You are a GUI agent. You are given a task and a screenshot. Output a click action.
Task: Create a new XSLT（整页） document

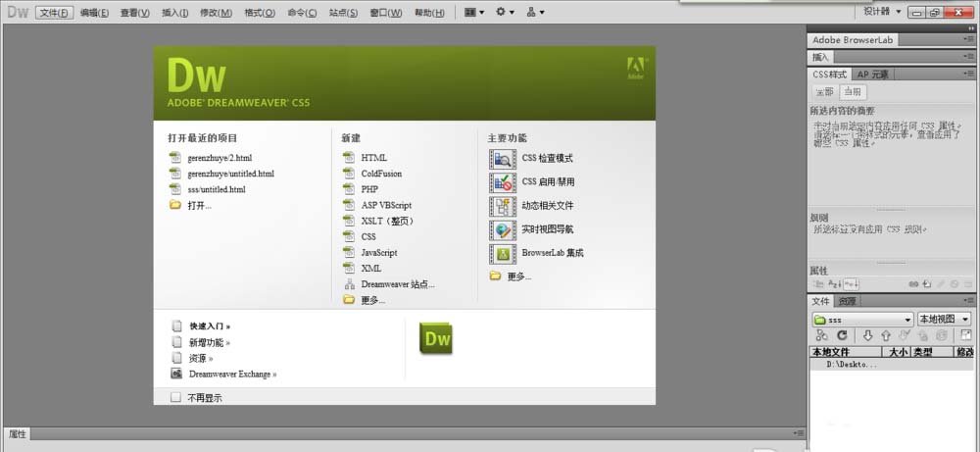click(387, 221)
